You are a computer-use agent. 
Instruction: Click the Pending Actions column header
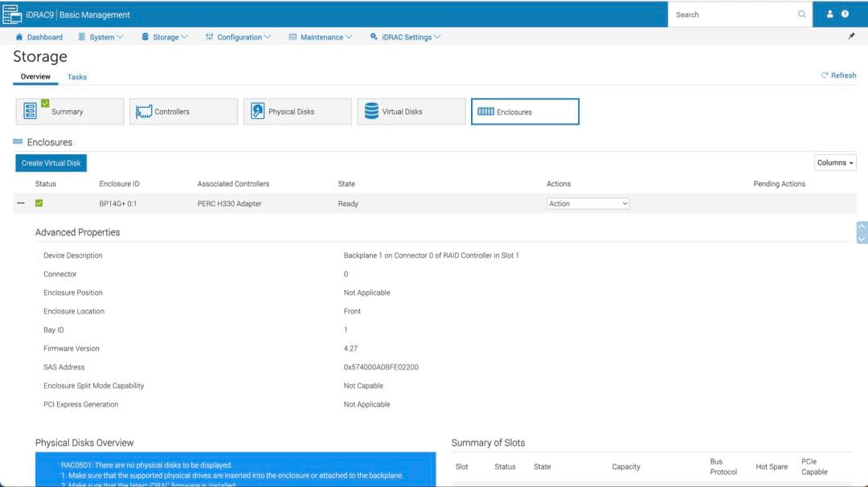[x=779, y=184]
